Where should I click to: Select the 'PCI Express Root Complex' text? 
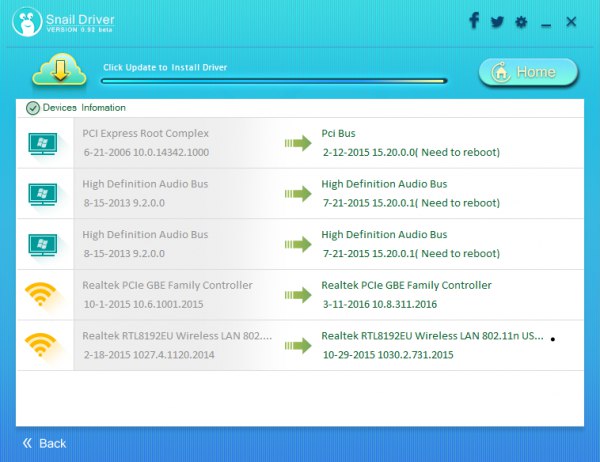(x=145, y=134)
